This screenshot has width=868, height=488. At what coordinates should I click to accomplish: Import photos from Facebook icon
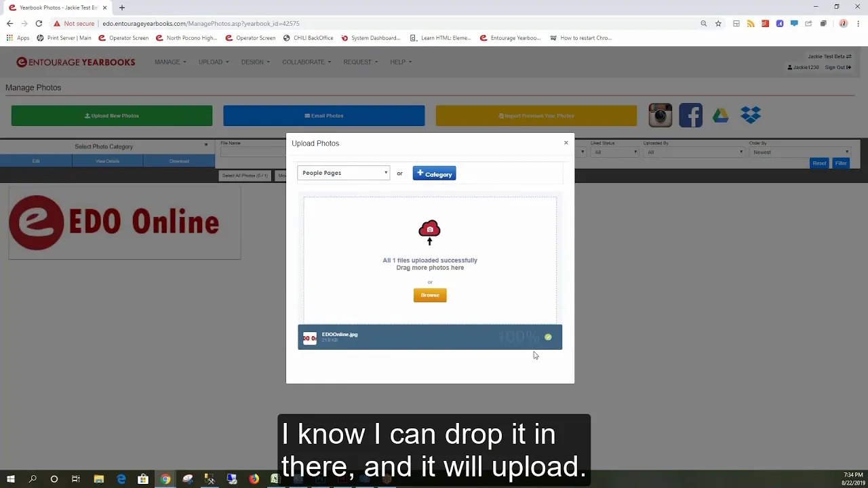(690, 115)
